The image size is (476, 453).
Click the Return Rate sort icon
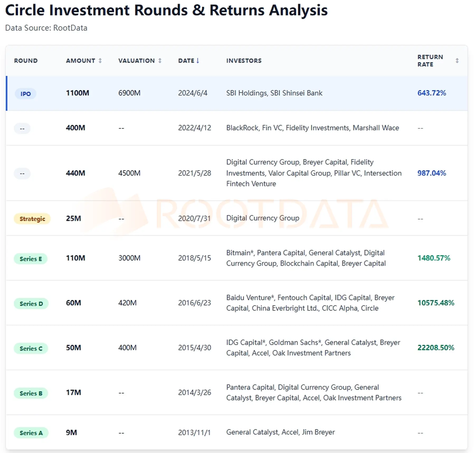pos(457,61)
